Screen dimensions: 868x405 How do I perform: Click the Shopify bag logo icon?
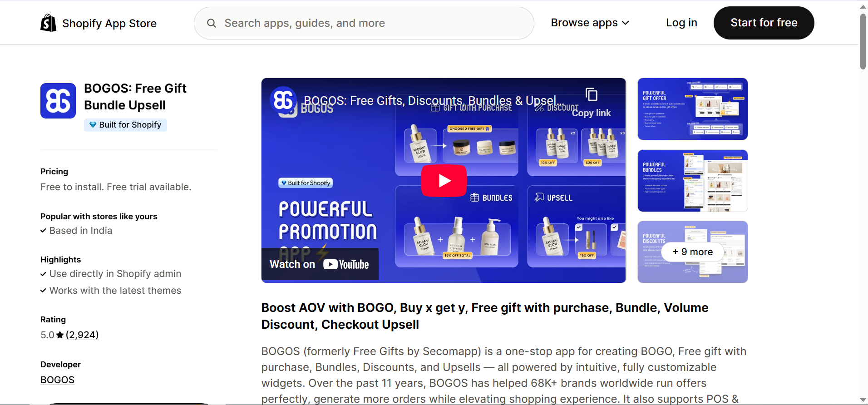(48, 23)
